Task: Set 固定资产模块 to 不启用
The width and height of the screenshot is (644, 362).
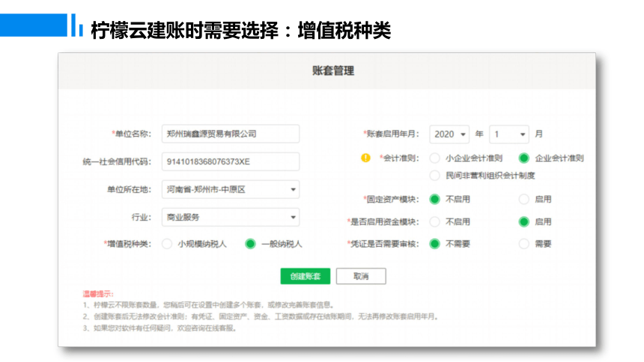Action: pyautogui.click(x=434, y=199)
